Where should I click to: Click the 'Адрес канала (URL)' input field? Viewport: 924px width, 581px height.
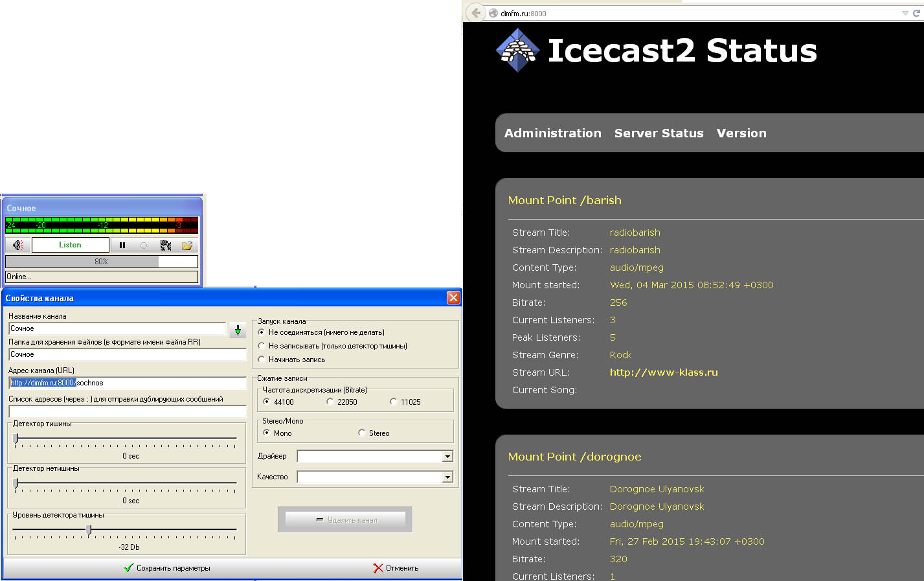pyautogui.click(x=128, y=383)
